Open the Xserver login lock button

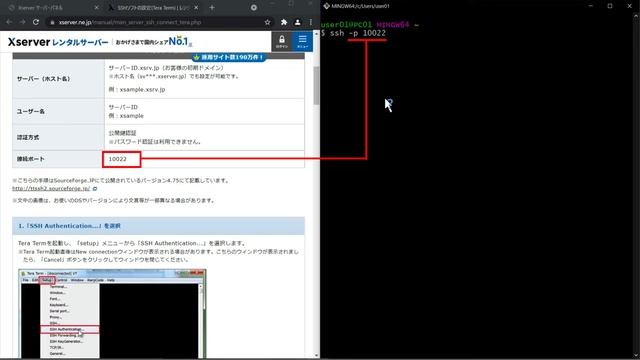(x=282, y=41)
